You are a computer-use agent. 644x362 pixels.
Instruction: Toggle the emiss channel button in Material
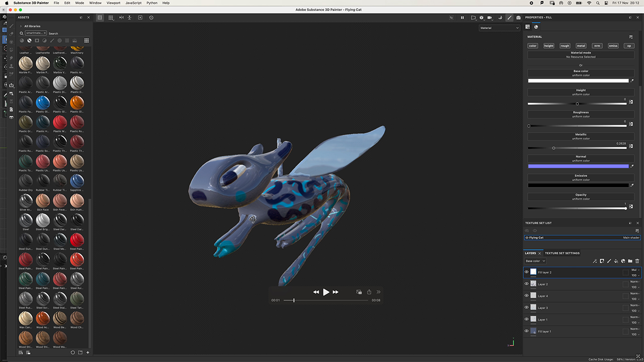click(613, 46)
